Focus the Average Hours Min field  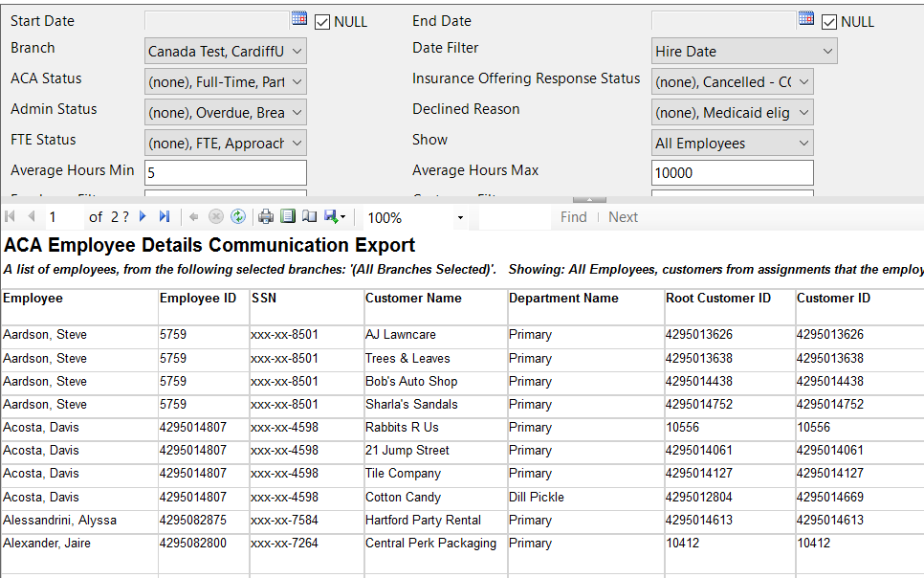click(x=226, y=173)
